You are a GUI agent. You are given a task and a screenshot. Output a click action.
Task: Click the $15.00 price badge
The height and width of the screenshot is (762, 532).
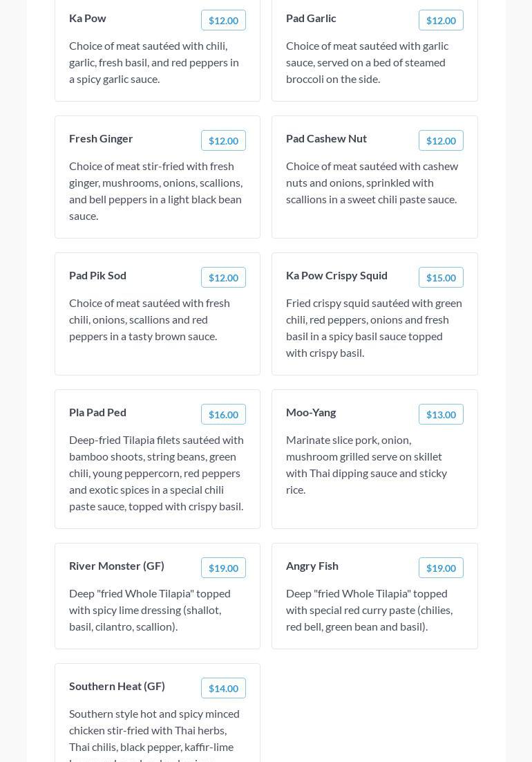click(x=441, y=278)
